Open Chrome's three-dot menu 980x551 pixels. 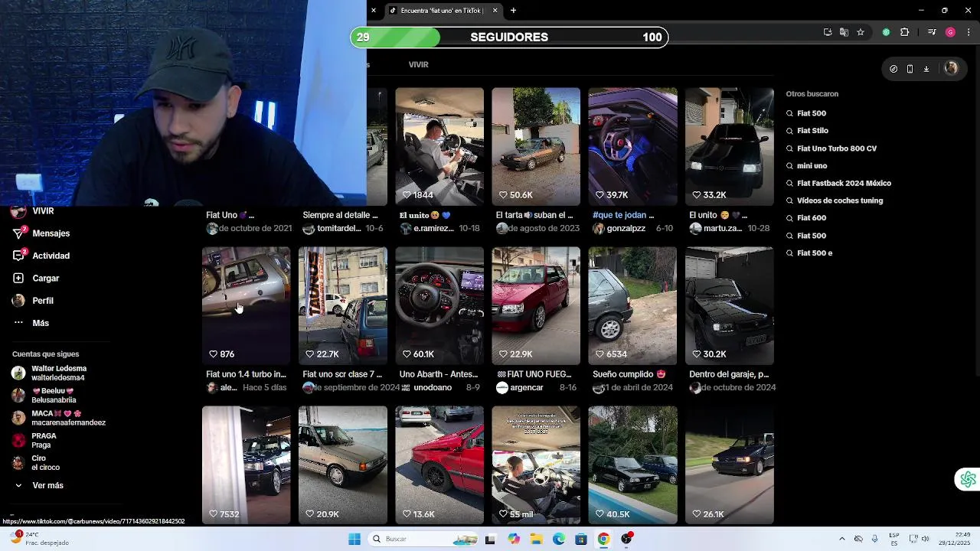click(x=969, y=32)
